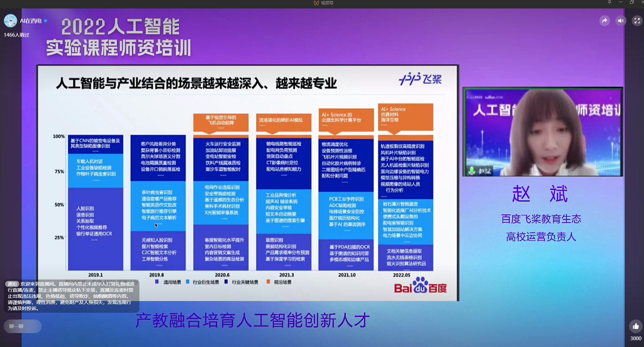Mute the live stream audio
The height and width of the screenshot is (347, 644).
click(621, 21)
